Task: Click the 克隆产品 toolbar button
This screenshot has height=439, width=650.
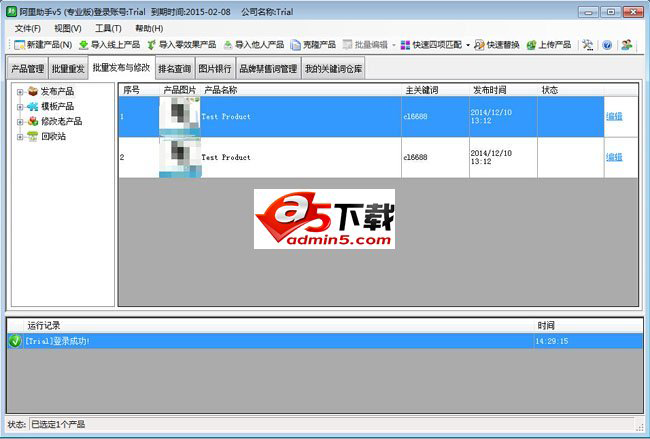Action: pyautogui.click(x=313, y=45)
